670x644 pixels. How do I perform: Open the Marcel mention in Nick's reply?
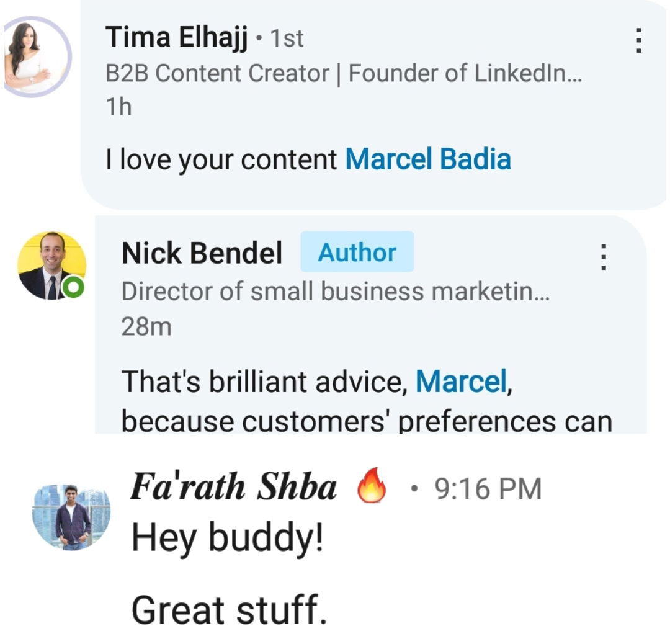[462, 380]
